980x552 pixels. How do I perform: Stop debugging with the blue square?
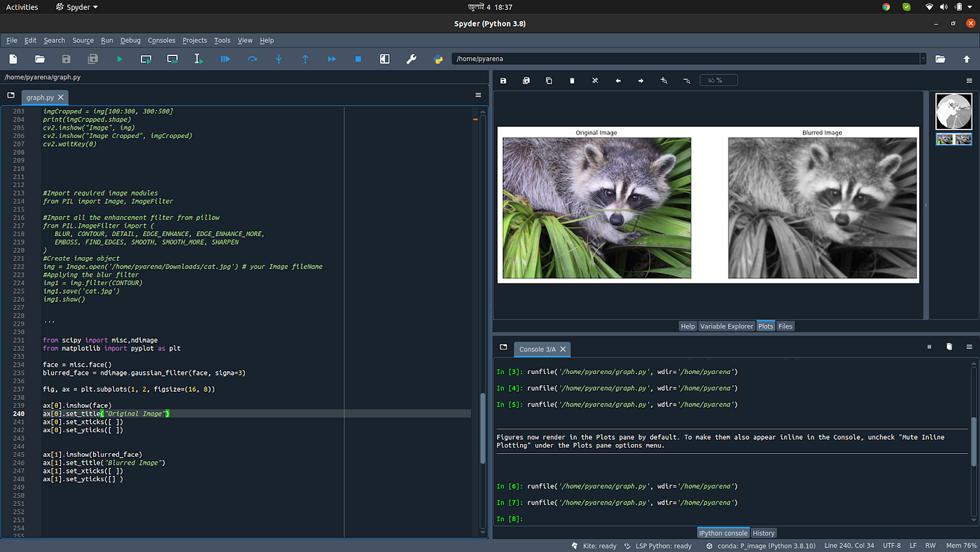click(358, 60)
